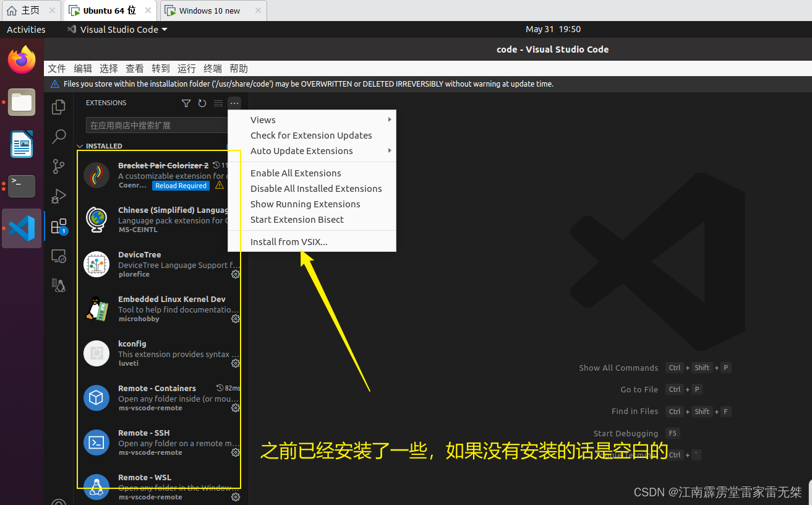The height and width of the screenshot is (505, 812).
Task: Select the Embedded Linux Kernel Dev extension
Action: pos(161,309)
